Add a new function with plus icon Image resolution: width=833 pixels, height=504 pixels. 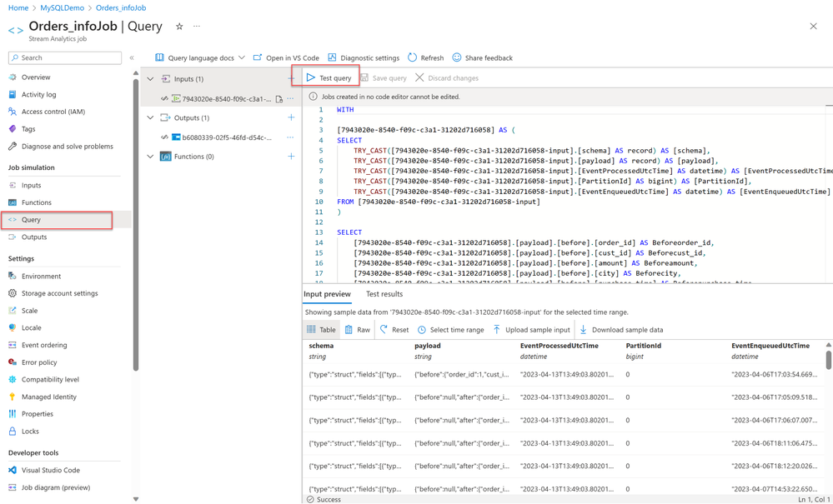pos(291,157)
